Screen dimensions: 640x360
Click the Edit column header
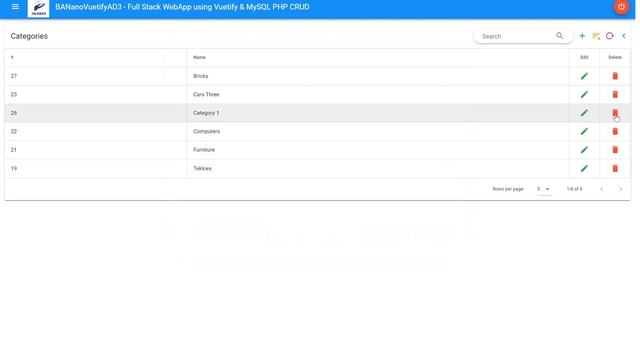coord(584,58)
